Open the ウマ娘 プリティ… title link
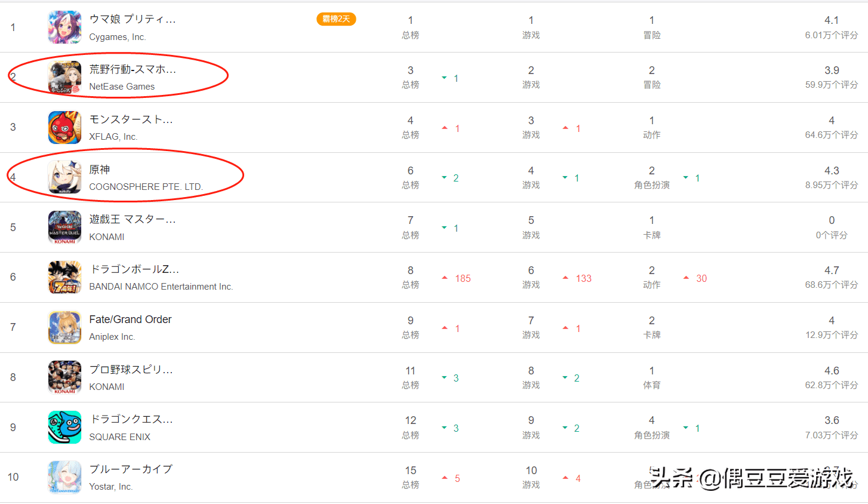This screenshot has height=504, width=868. [x=133, y=19]
